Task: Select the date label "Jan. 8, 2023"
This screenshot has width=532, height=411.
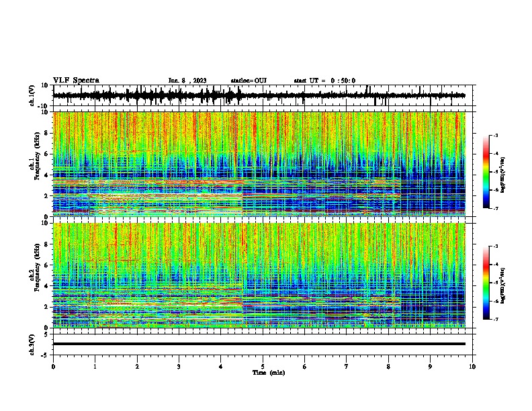Action: pyautogui.click(x=187, y=81)
